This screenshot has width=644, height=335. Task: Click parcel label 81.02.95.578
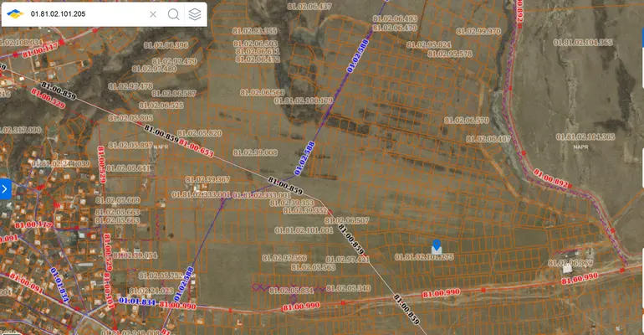coord(450,54)
